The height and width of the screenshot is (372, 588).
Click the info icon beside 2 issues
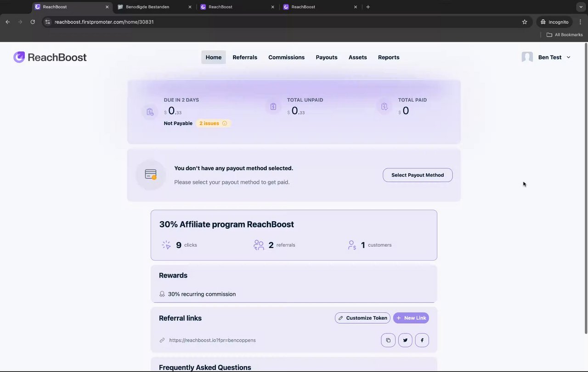click(x=225, y=123)
